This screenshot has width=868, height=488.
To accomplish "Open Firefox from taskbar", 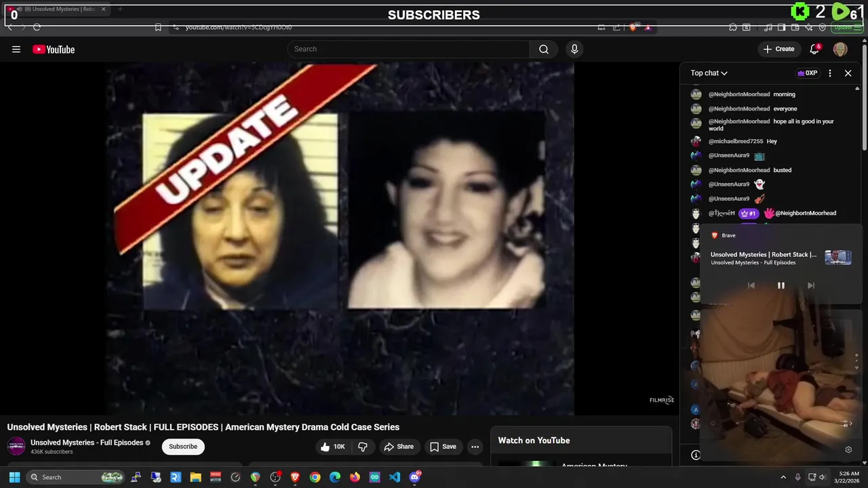I will pyautogui.click(x=355, y=477).
